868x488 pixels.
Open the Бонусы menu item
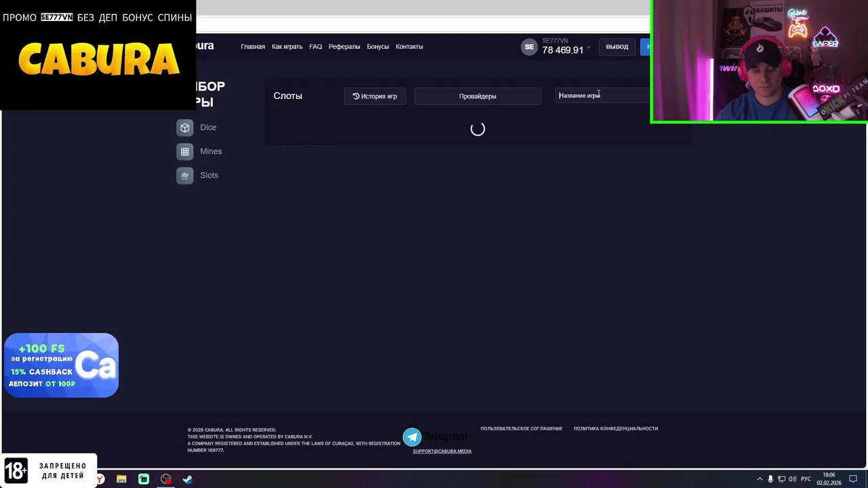pos(378,47)
